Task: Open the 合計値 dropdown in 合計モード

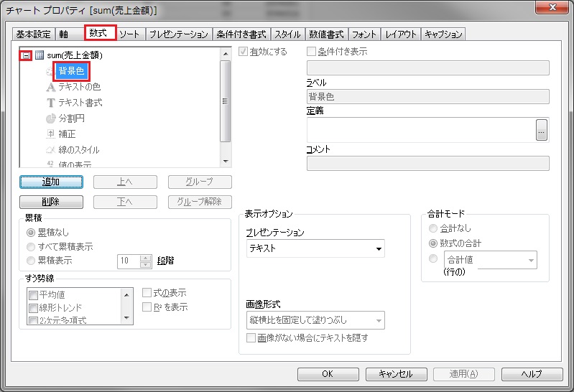Action: [x=490, y=260]
